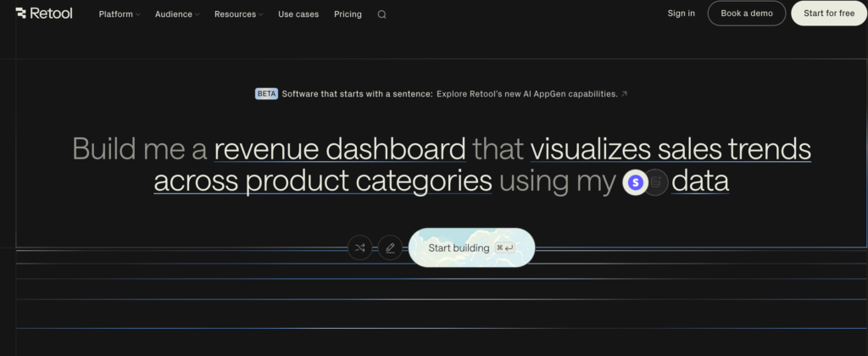Expand the Audience dropdown menu
Viewport: 868px width, 356px height.
177,14
